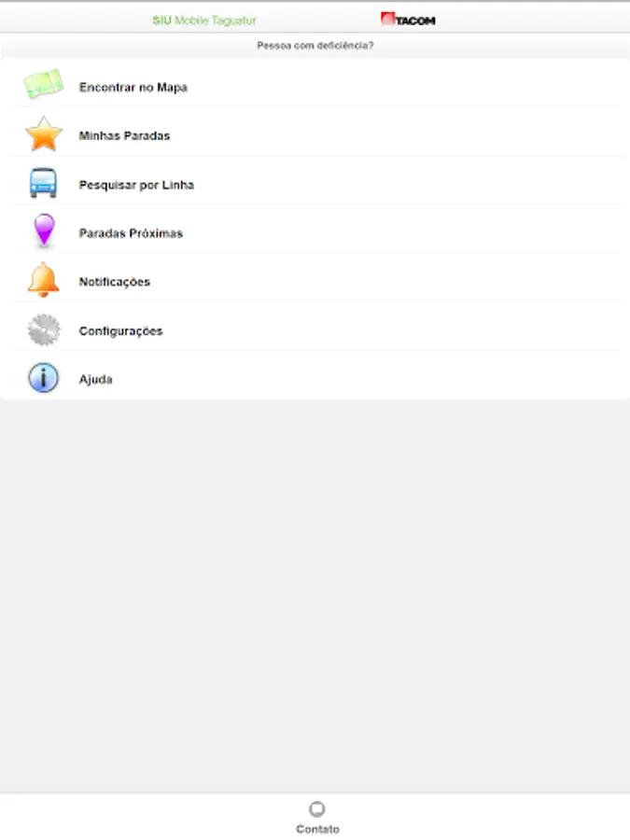Screen dimensions: 630x840
Task: Click the Pessoa com deficiência? link
Action: tap(315, 46)
